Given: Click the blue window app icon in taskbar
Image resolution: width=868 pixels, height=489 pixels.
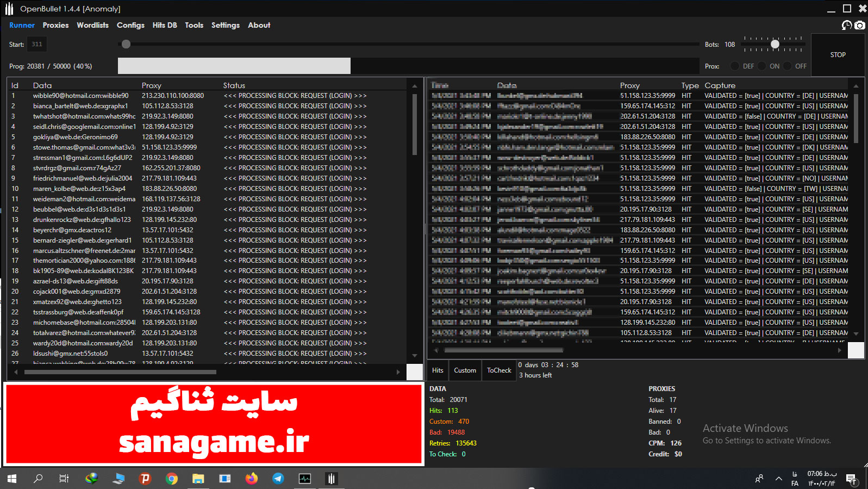Looking at the screenshot, I should pyautogui.click(x=225, y=479).
